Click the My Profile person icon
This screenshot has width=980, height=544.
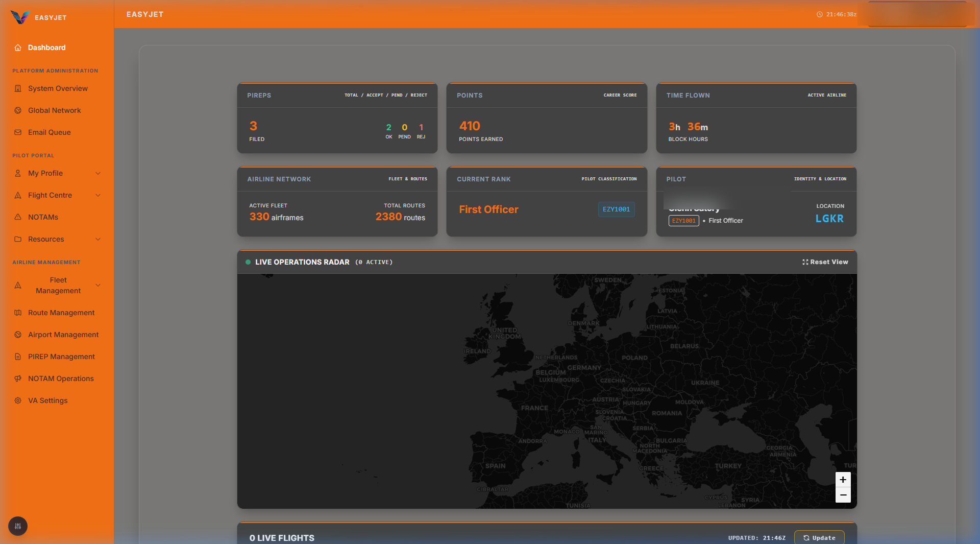tap(18, 173)
